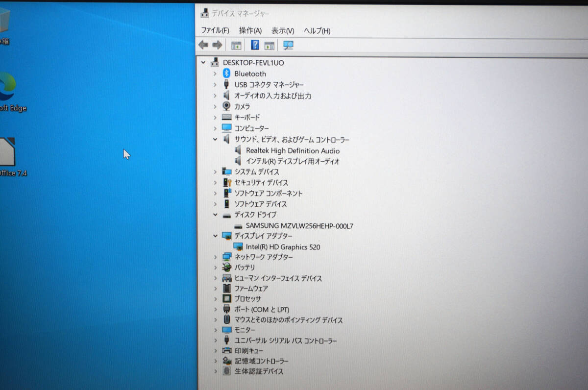Image resolution: width=588 pixels, height=390 pixels.
Task: Expand the ヒューマン インターフェイス デバイス arrow
Action: [x=215, y=278]
